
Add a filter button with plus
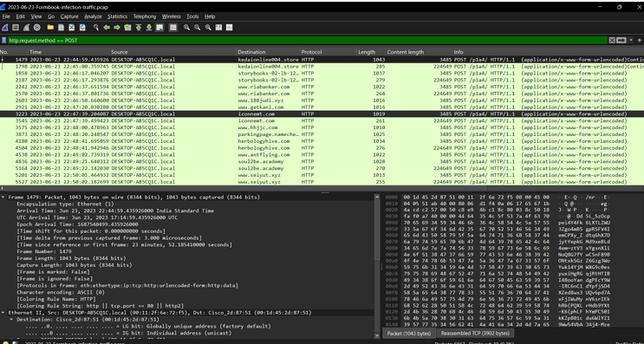[640, 40]
